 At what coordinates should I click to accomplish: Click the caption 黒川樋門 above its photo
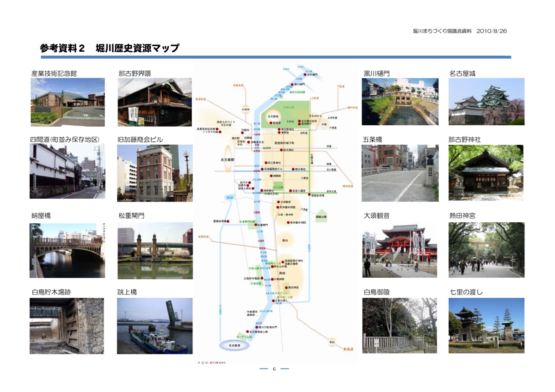(x=376, y=73)
